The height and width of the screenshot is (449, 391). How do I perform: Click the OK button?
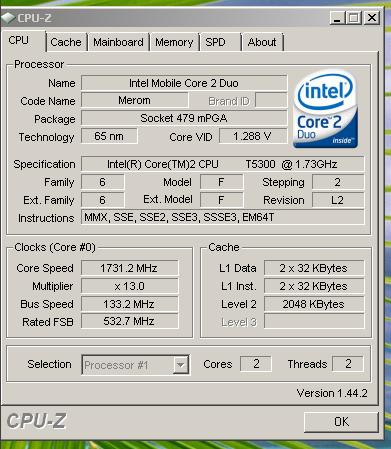(341, 422)
